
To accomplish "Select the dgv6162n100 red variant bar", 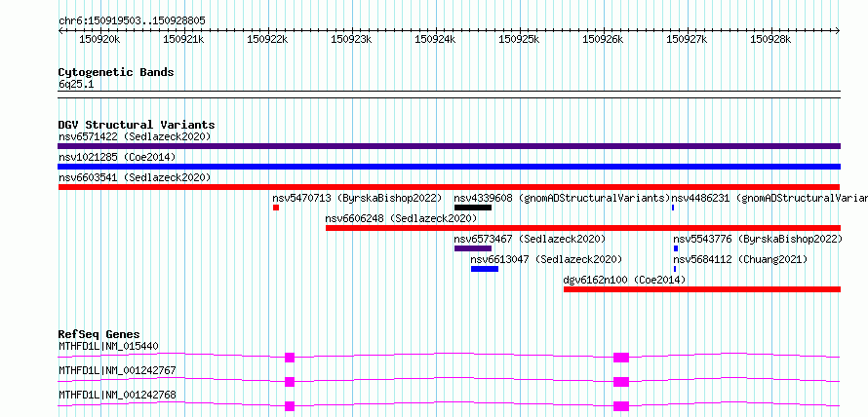I will (702, 289).
